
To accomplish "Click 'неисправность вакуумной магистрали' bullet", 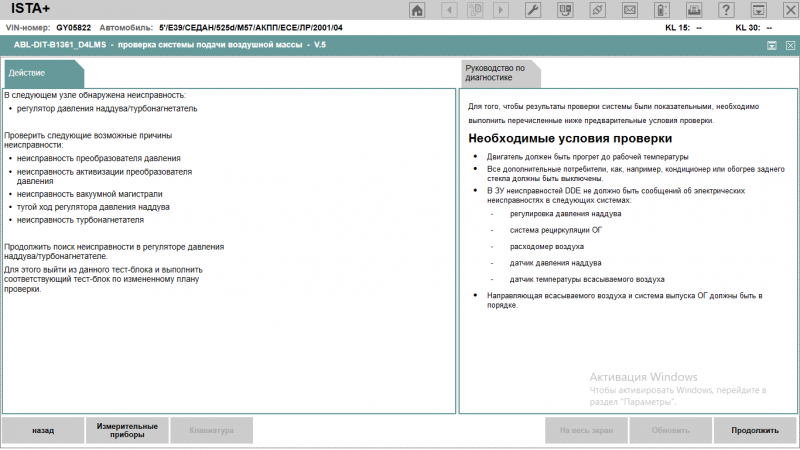I will (89, 194).
